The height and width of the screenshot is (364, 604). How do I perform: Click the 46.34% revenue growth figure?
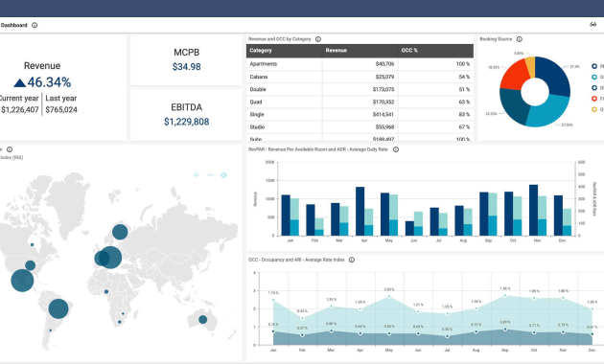tap(49, 82)
